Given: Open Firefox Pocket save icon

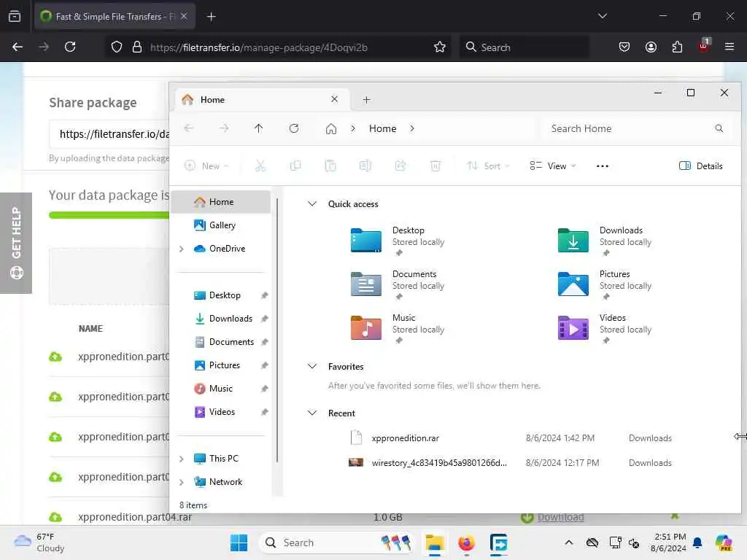Looking at the screenshot, I should pyautogui.click(x=624, y=47).
